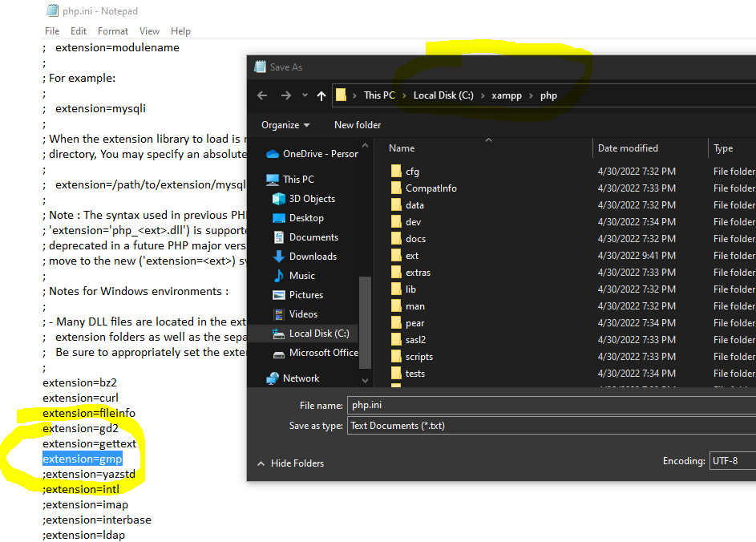Open the Help menu in Notepad

pos(180,31)
